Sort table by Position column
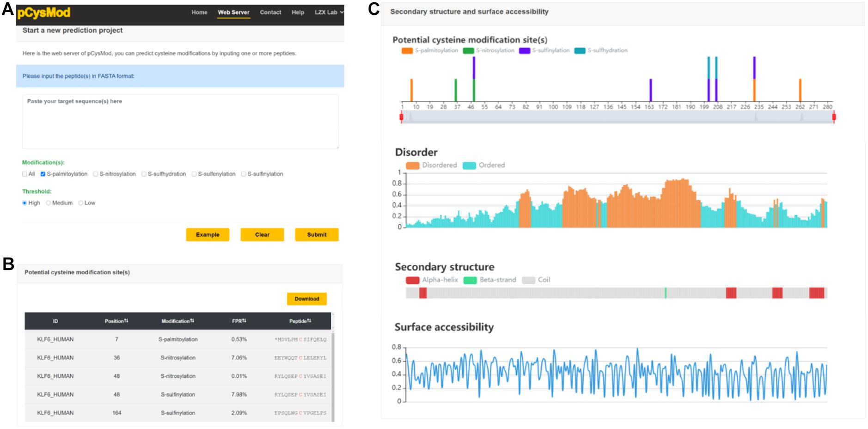 [x=116, y=321]
